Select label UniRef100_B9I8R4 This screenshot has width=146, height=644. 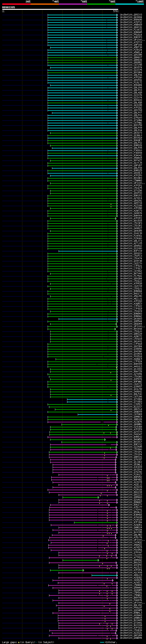click(x=131, y=72)
